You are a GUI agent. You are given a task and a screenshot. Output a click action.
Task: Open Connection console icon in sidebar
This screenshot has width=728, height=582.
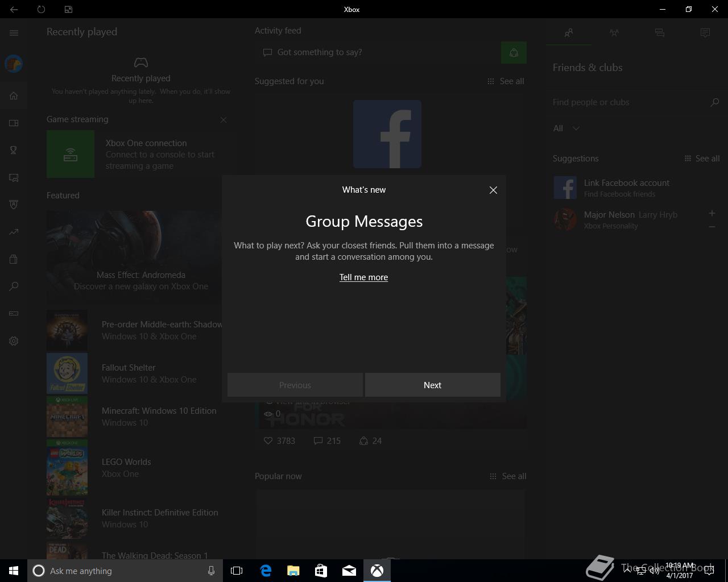click(x=14, y=314)
